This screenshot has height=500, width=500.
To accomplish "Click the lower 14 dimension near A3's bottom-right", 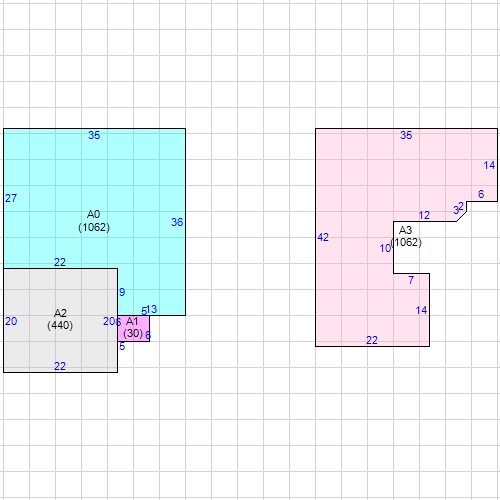I will tap(421, 310).
